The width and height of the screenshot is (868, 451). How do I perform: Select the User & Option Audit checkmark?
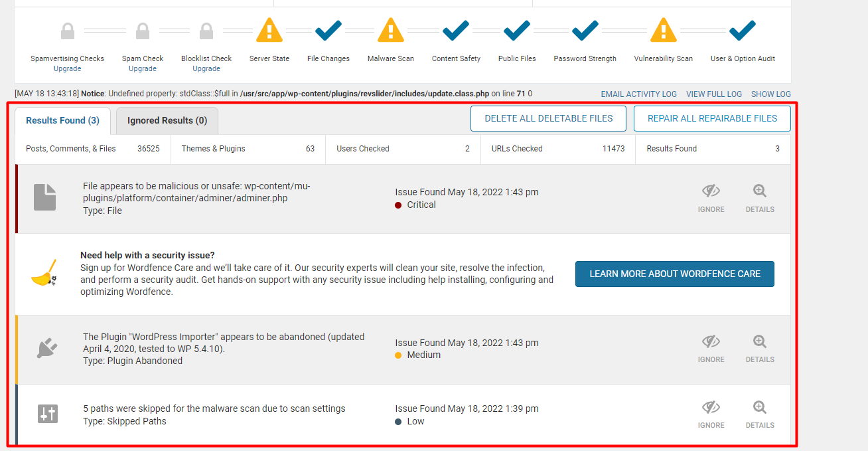point(742,30)
